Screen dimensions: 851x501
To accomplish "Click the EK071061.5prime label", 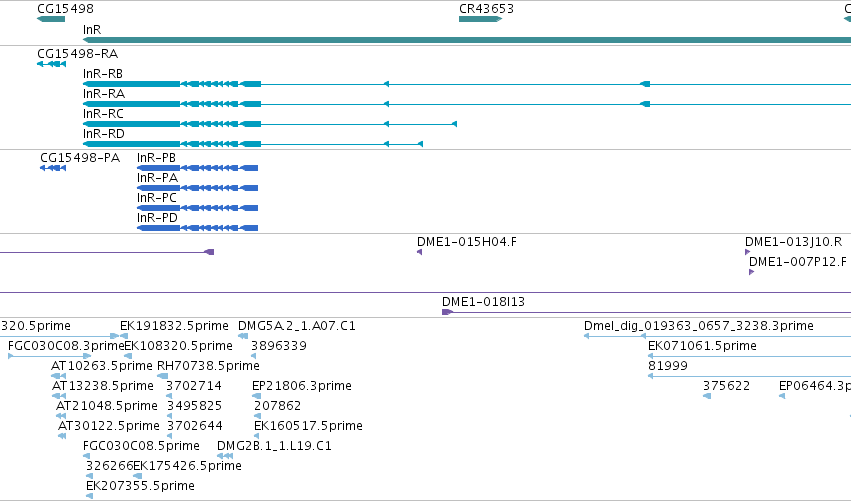I will coord(702,346).
